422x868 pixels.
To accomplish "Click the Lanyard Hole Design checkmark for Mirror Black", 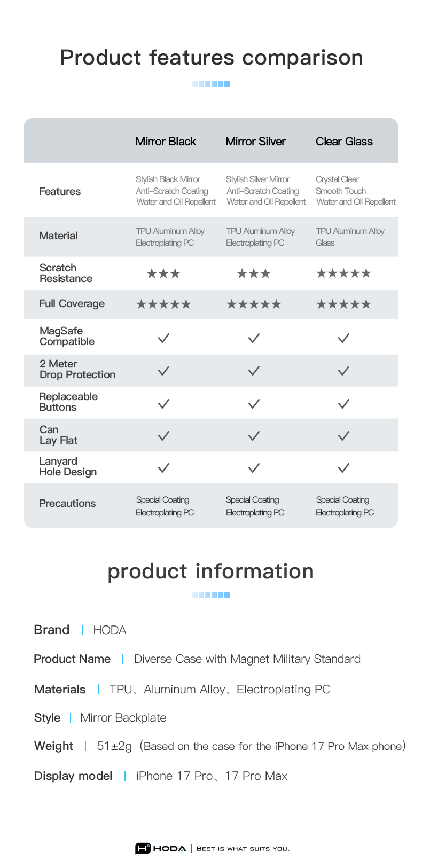I will pos(164,468).
